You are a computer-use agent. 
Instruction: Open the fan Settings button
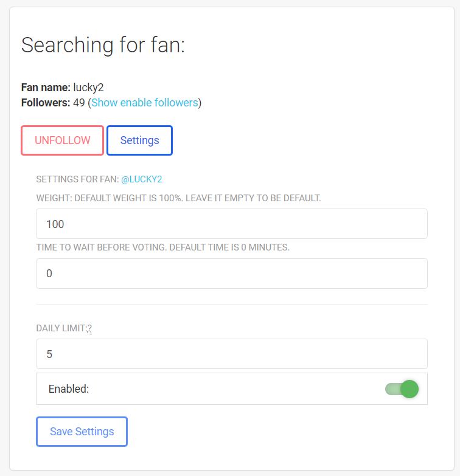[139, 140]
